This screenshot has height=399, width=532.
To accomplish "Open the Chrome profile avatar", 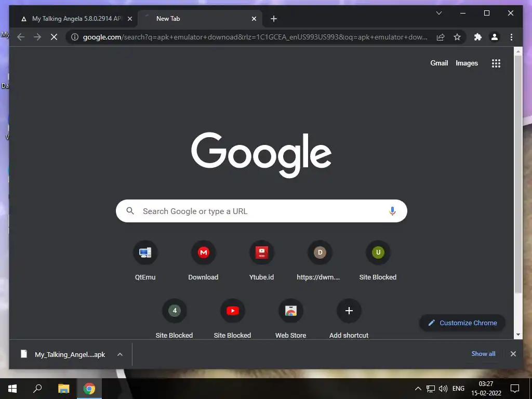I will [x=495, y=37].
